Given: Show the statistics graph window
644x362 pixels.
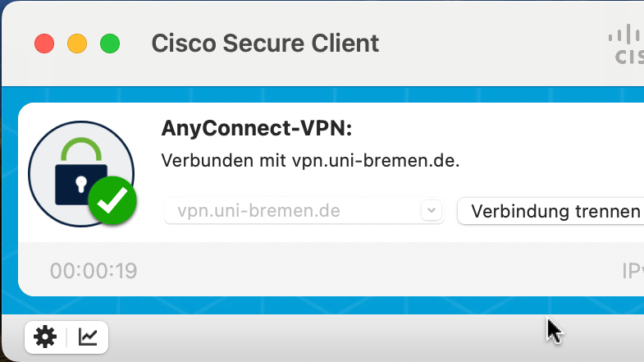Looking at the screenshot, I should (x=88, y=337).
